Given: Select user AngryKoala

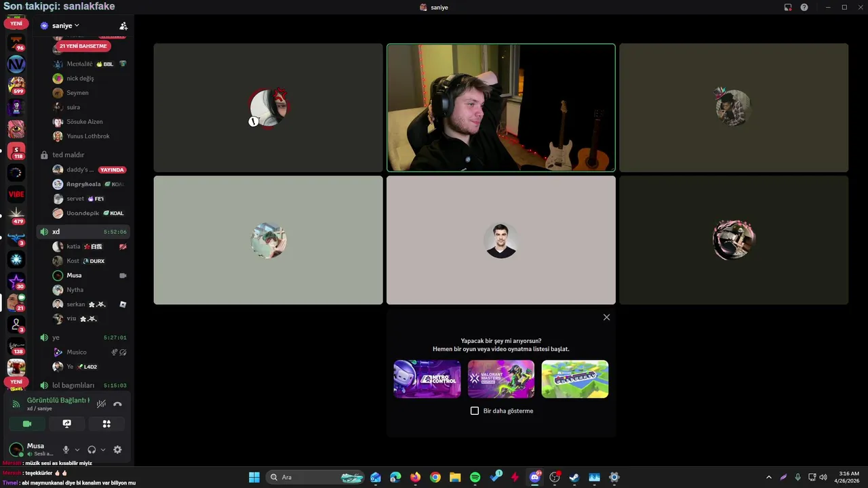Looking at the screenshot, I should coord(90,184).
